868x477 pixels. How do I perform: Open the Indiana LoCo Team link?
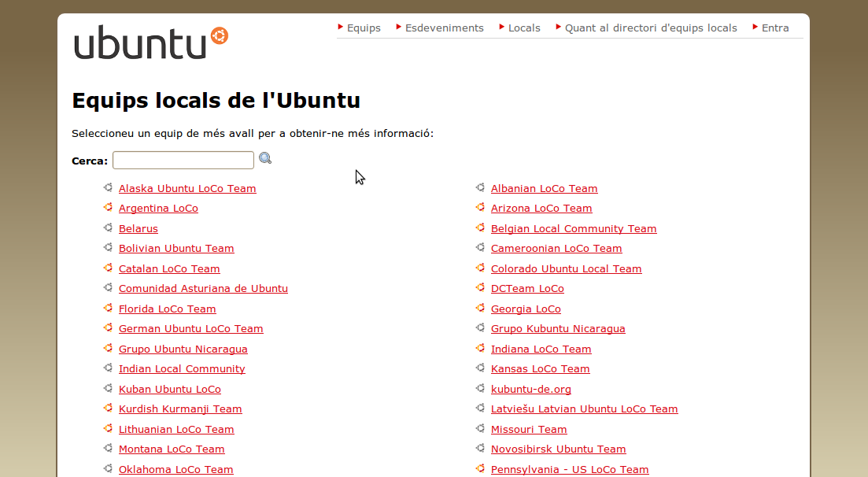click(541, 349)
